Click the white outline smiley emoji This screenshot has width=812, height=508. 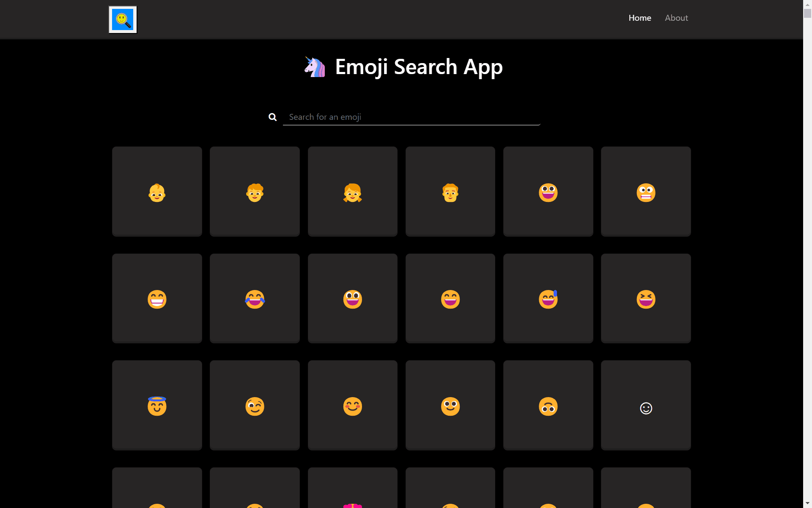[646, 405]
